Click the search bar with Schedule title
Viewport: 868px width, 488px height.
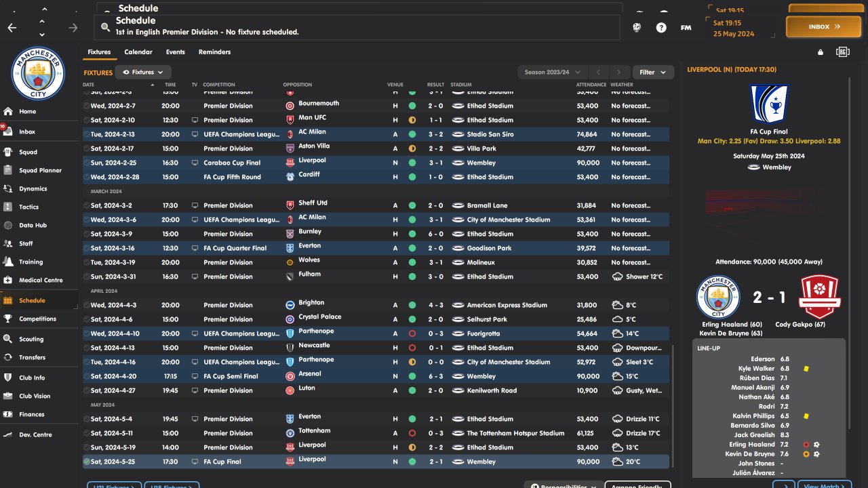coord(359,26)
